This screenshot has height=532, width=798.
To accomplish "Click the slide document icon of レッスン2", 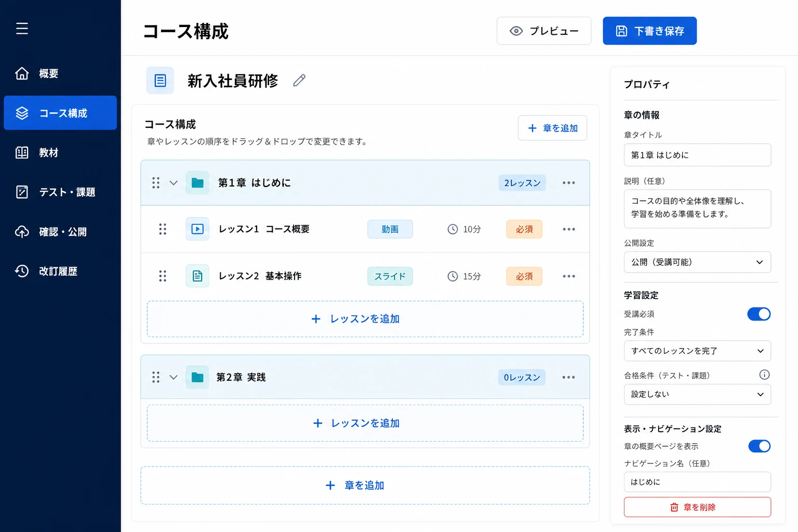I will 197,276.
